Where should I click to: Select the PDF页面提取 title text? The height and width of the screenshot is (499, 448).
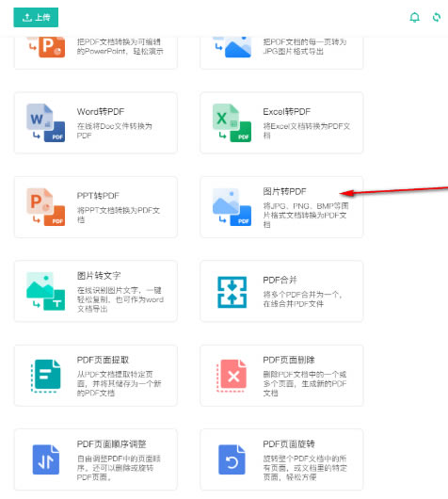(x=103, y=360)
